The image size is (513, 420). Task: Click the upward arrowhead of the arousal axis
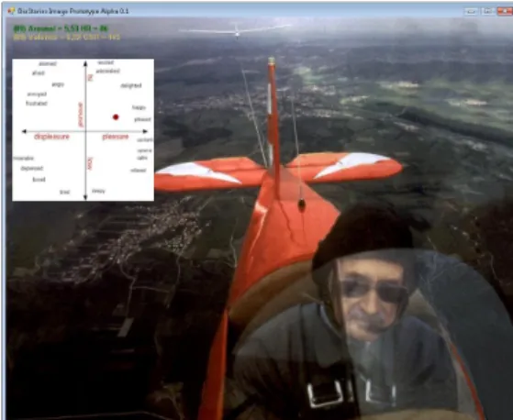(x=85, y=63)
